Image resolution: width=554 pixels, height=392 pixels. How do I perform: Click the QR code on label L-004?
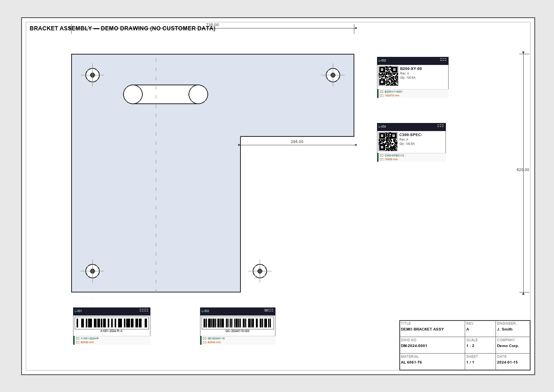pyautogui.click(x=388, y=141)
